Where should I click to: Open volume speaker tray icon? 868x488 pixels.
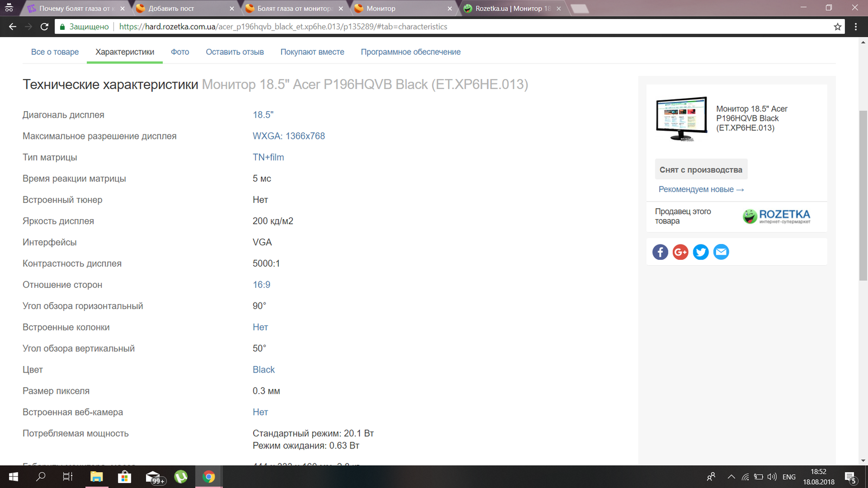tap(772, 477)
